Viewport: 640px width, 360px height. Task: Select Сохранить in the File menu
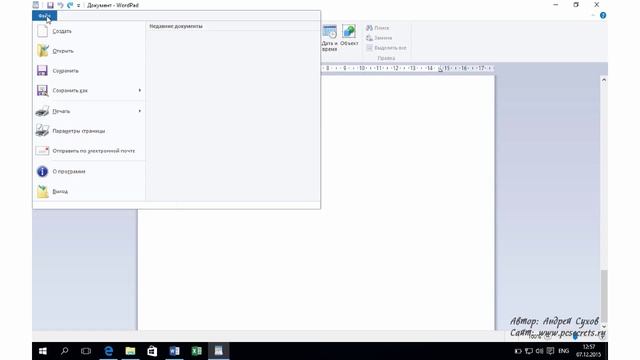(x=89, y=71)
